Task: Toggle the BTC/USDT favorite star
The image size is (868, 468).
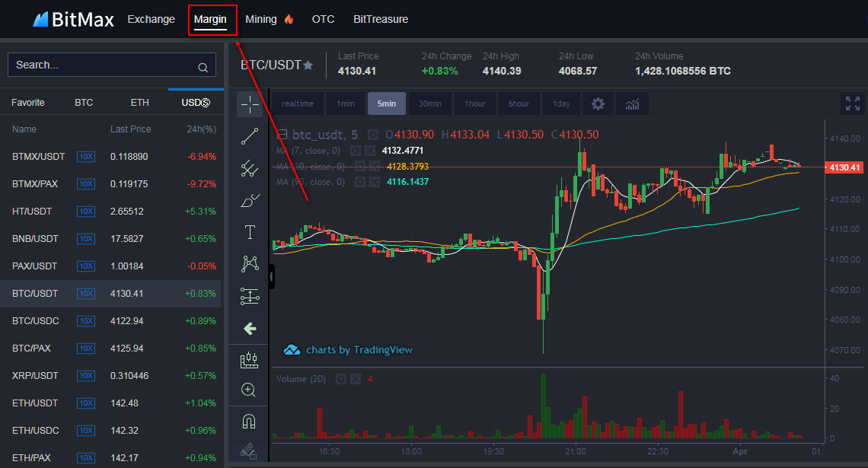Action: point(308,65)
